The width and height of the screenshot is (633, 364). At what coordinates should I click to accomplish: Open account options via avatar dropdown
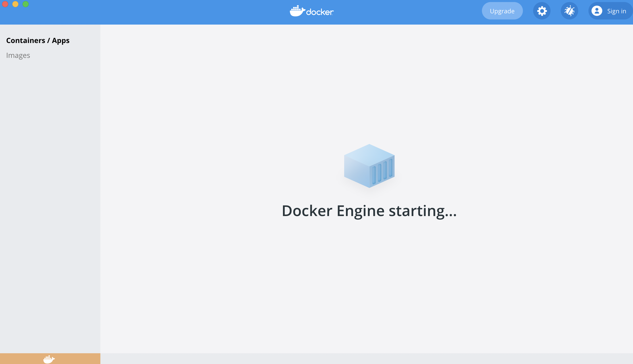[597, 11]
